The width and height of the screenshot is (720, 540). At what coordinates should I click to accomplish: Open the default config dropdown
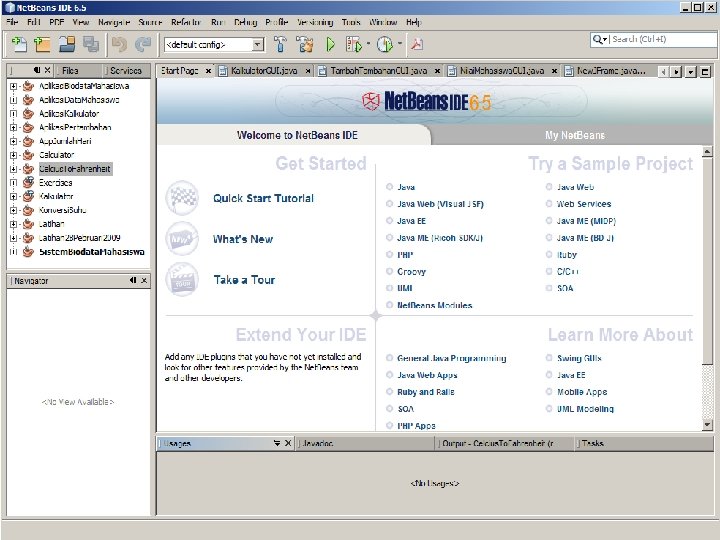[258, 45]
